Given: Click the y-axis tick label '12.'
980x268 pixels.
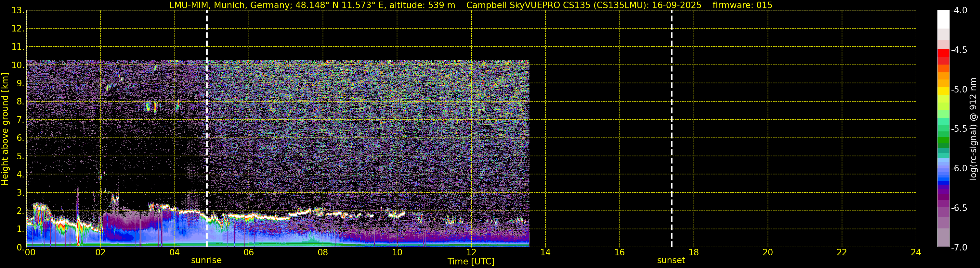Looking at the screenshot, I should pos(18,29).
